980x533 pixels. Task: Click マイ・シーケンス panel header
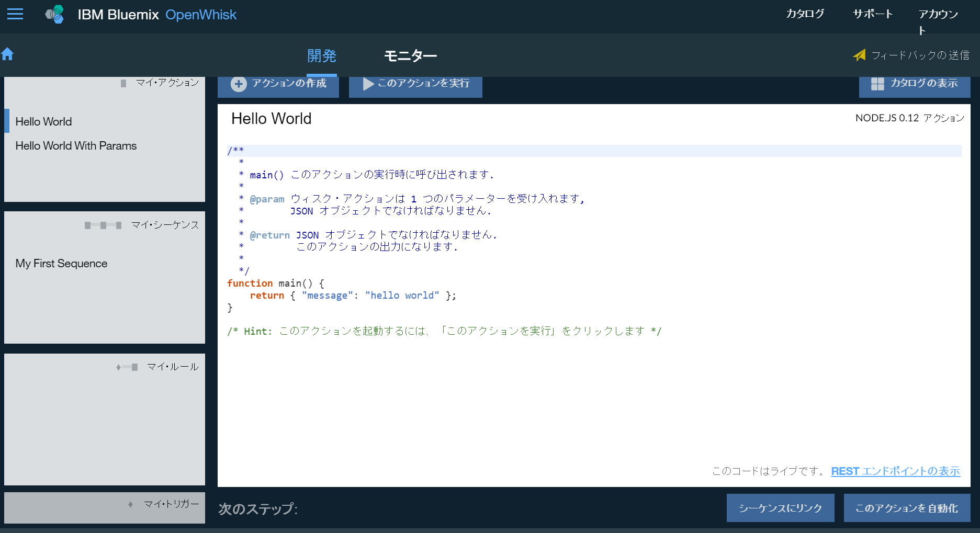click(x=165, y=225)
